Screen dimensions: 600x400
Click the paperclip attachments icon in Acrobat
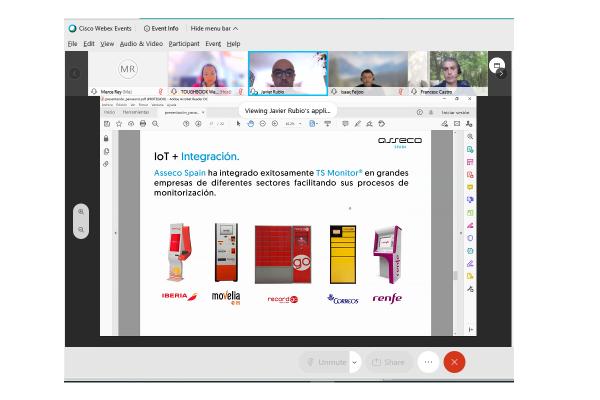pyautogui.click(x=106, y=164)
